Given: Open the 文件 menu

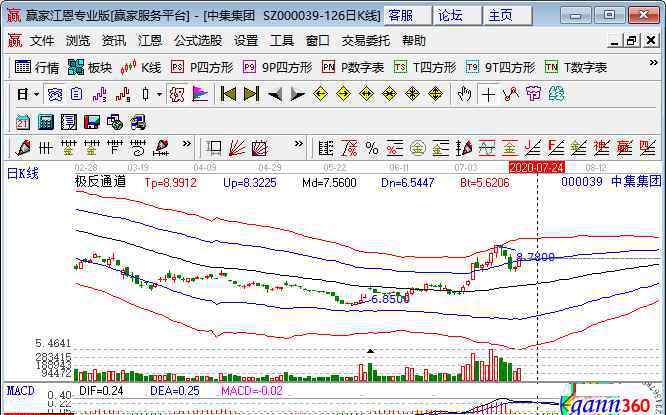Looking at the screenshot, I should pos(42,41).
